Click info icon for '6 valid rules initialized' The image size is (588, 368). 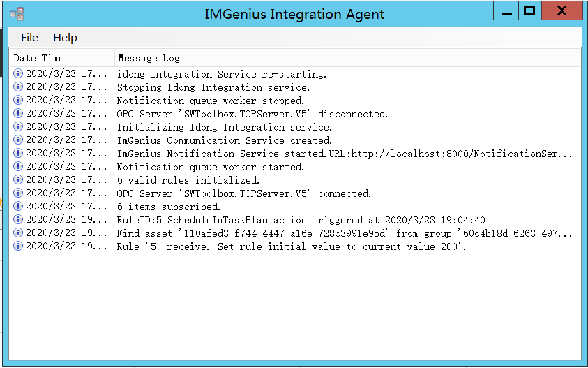pyautogui.click(x=18, y=180)
